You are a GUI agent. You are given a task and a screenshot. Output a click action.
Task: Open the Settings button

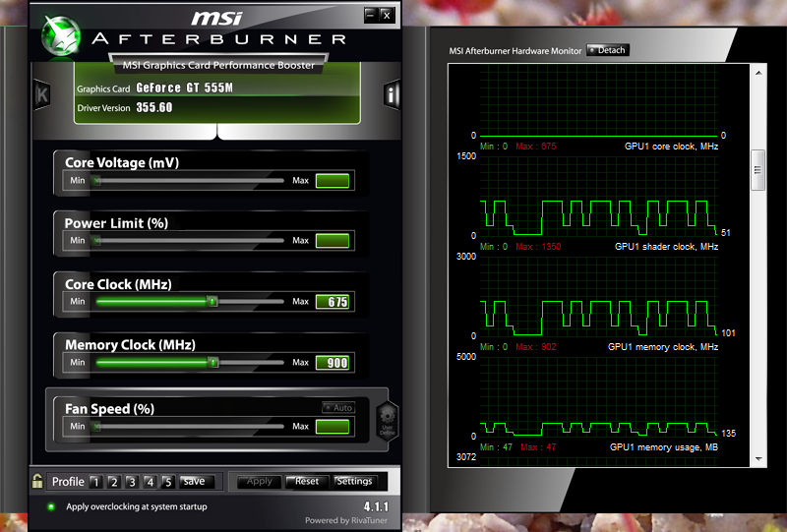354,481
